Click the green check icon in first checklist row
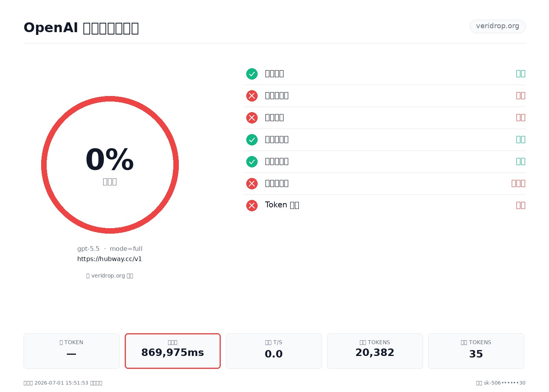Image resolution: width=549 pixels, height=392 pixels. point(252,74)
